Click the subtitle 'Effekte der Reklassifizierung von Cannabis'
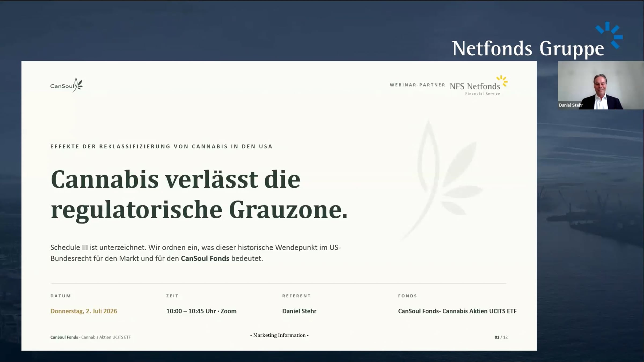Screen dimensions: 644x362 point(161,146)
